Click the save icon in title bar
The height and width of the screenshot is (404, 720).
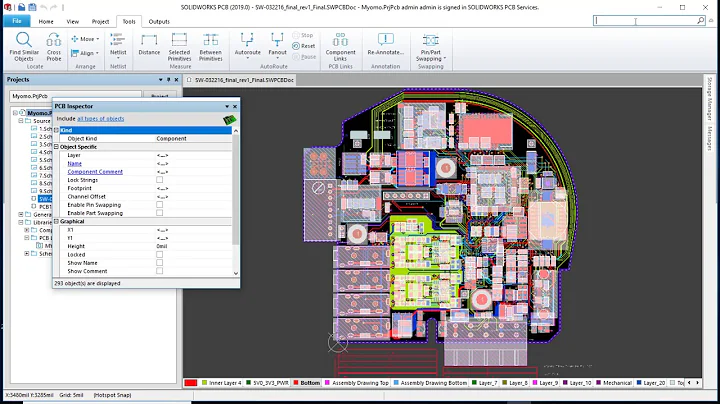point(32,7)
